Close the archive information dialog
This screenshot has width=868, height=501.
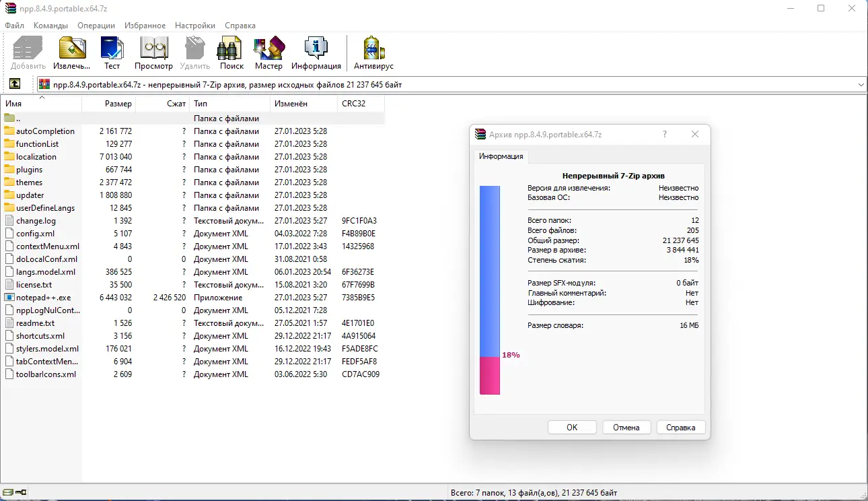696,135
